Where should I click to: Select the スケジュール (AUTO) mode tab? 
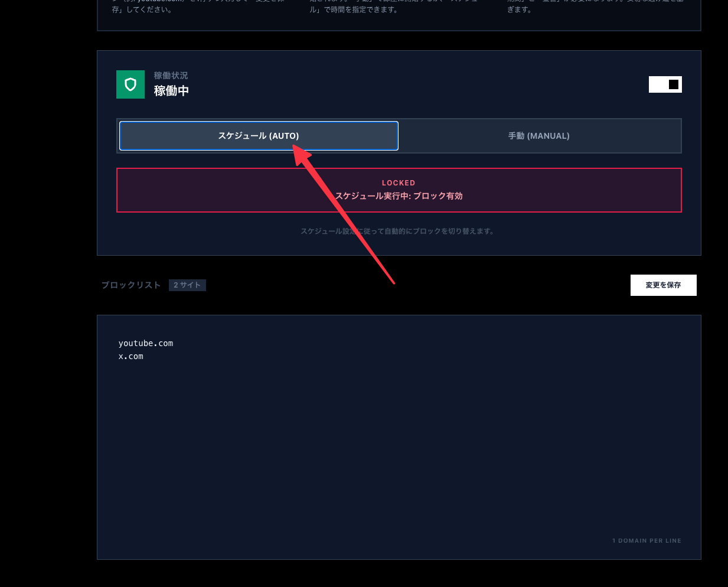259,135
